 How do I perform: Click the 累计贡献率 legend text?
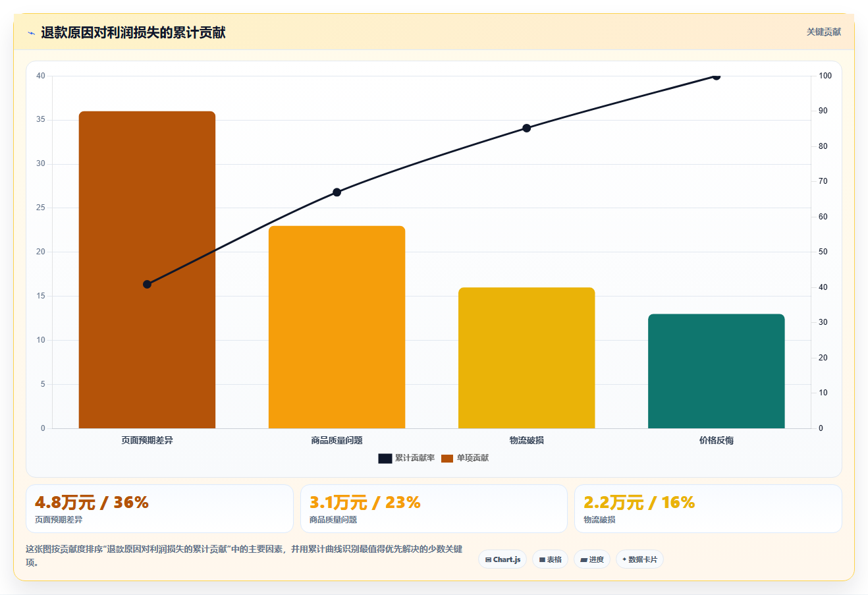click(415, 458)
